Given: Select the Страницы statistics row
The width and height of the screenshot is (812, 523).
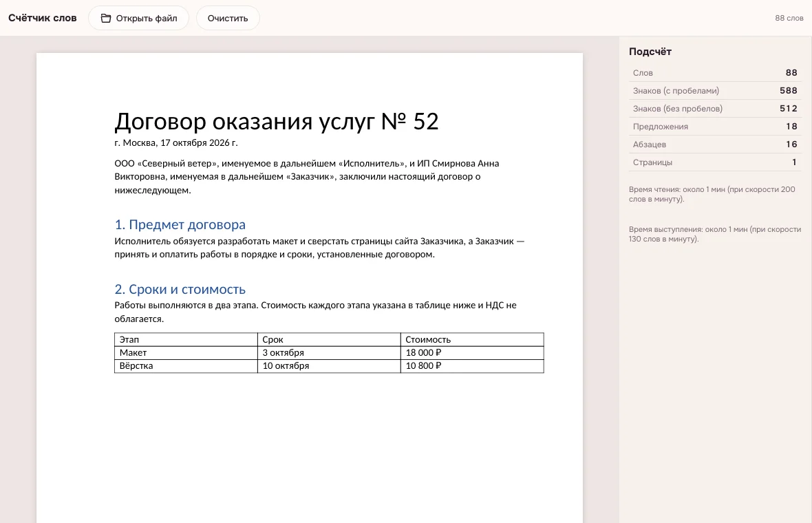Looking at the screenshot, I should pos(715,162).
